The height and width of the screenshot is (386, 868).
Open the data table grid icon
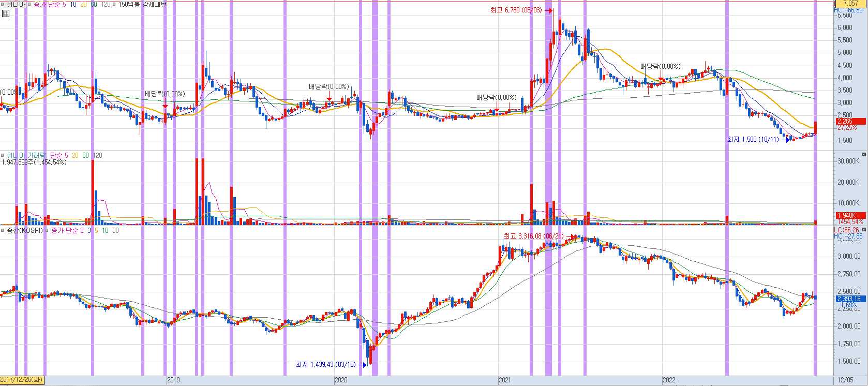5,13
